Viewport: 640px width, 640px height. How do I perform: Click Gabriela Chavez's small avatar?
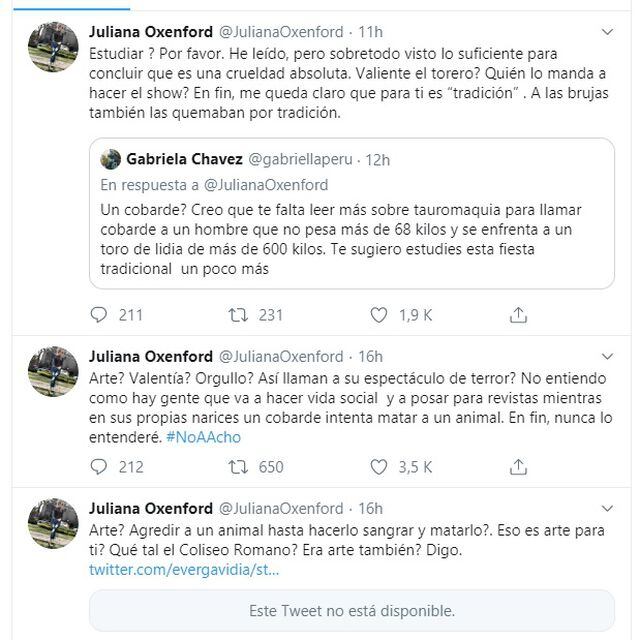pos(110,158)
